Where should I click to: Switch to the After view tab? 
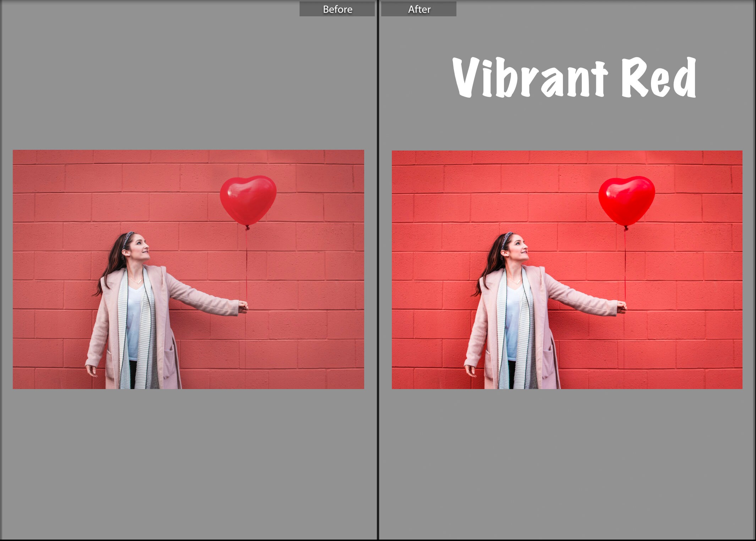[419, 9]
